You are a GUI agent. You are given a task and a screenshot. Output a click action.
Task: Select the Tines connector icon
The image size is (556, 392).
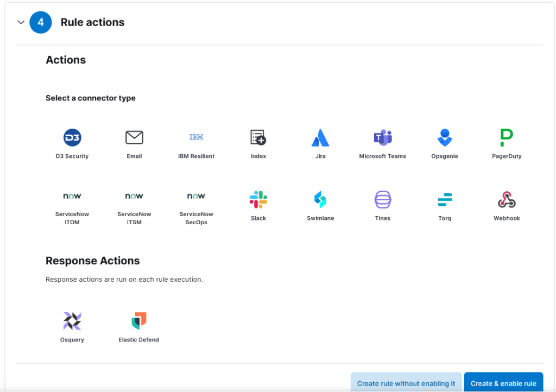point(383,200)
